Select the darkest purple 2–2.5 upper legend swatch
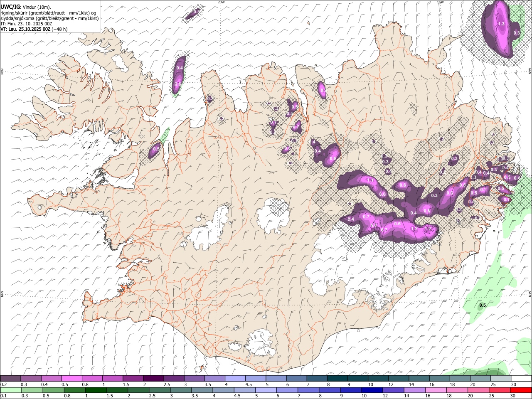This screenshot has width=532, height=399. (x=153, y=379)
